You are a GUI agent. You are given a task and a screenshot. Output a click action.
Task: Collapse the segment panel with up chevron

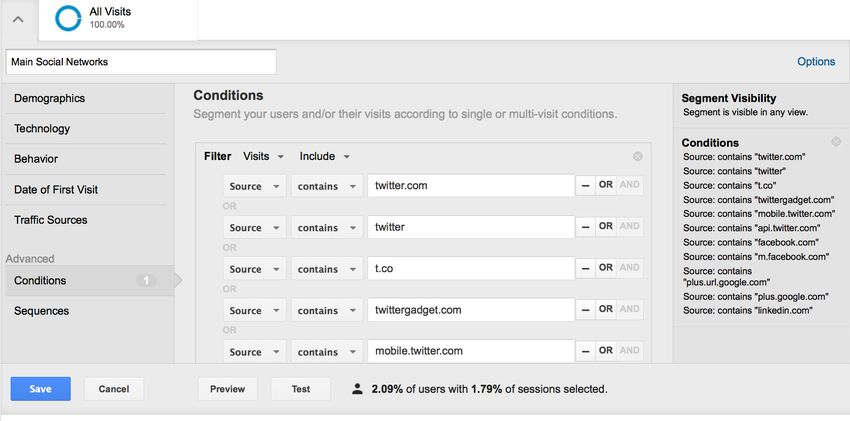(x=18, y=20)
